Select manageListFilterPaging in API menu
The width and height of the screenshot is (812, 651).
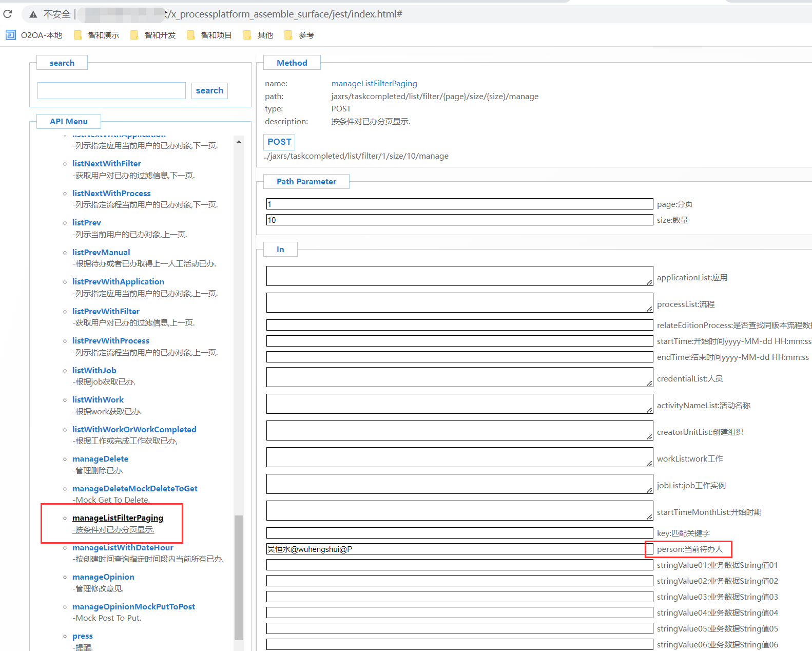pos(118,518)
